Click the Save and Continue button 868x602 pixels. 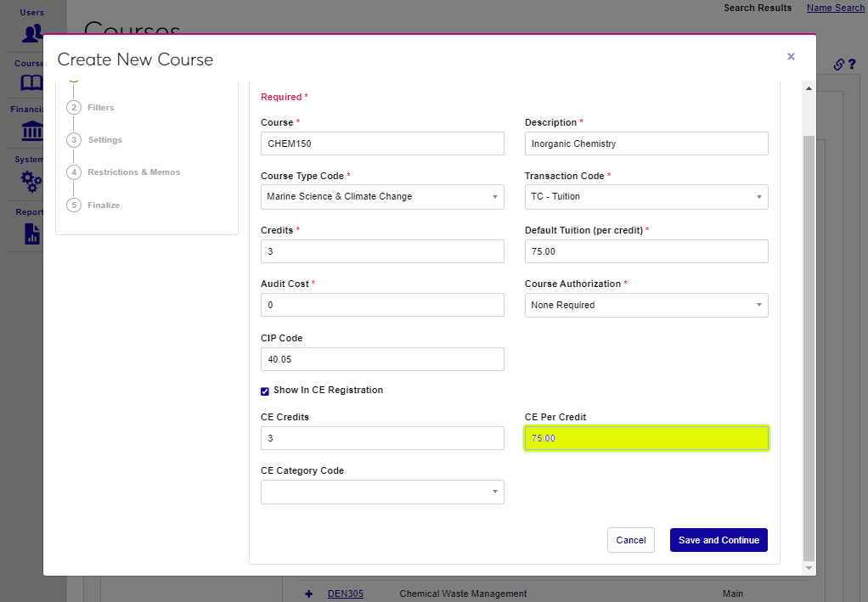coord(719,540)
